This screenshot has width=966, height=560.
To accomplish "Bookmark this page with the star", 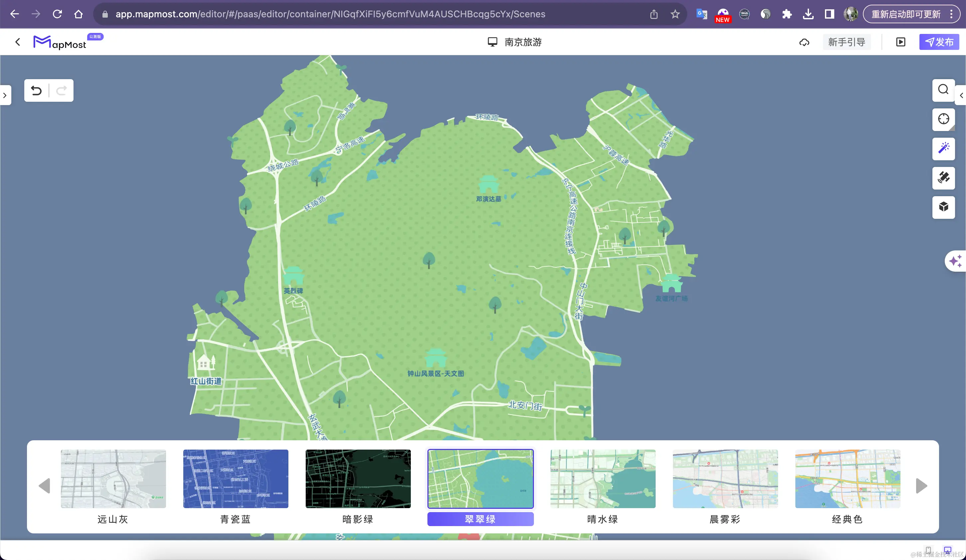I will (x=675, y=14).
